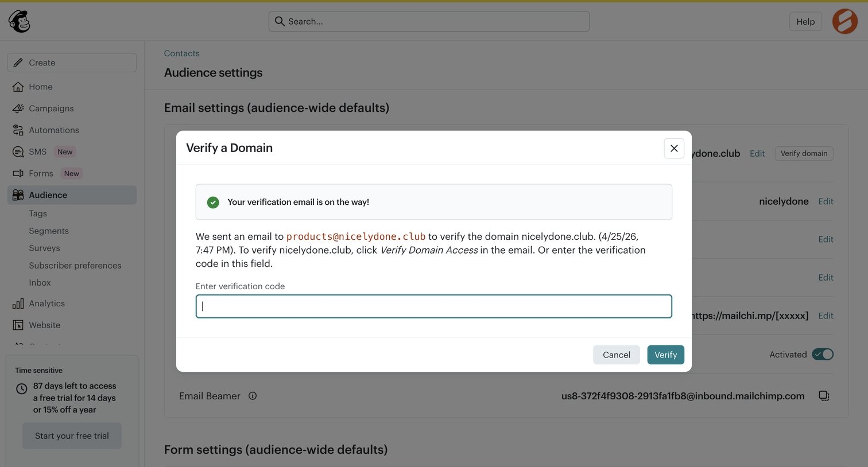868x467 pixels.
Task: Select Audience in sidebar
Action: click(72, 195)
